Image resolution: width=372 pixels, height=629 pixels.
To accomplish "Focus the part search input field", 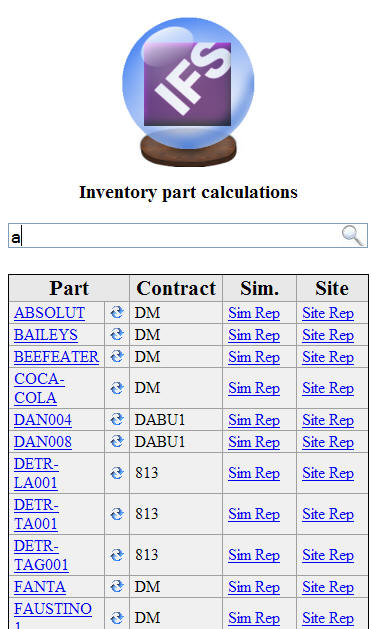I will click(x=188, y=235).
